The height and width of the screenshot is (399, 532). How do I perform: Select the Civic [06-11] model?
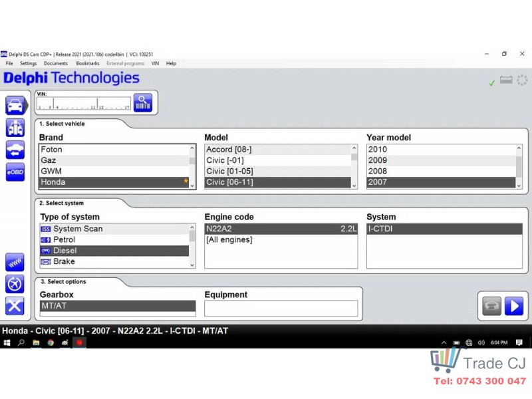point(278,182)
